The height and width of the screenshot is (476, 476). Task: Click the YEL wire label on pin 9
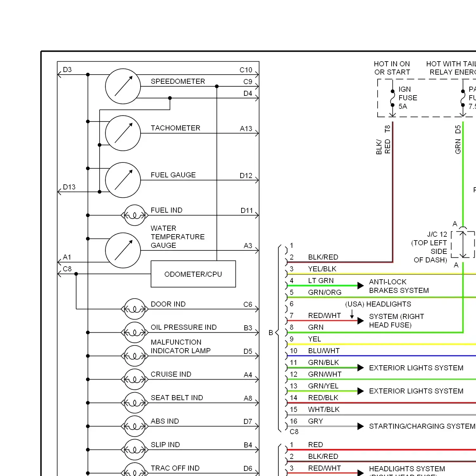pos(314,339)
